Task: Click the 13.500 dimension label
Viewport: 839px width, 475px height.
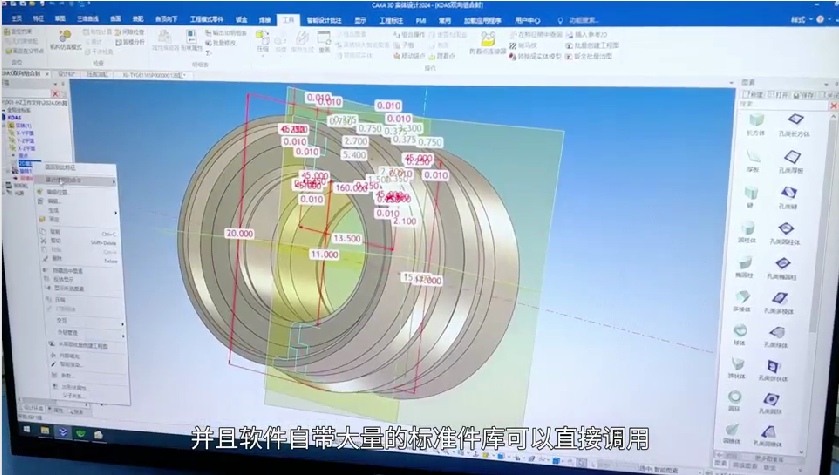Action: pyautogui.click(x=346, y=239)
